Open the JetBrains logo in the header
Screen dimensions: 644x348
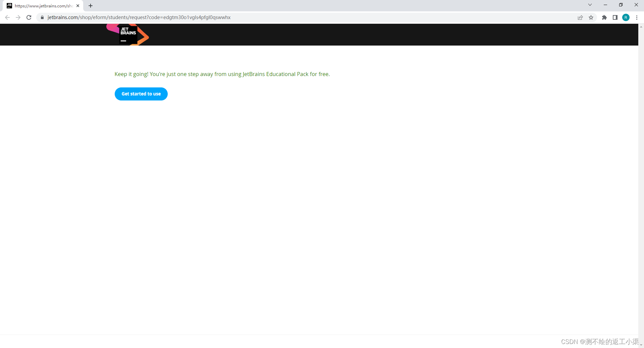(128, 34)
